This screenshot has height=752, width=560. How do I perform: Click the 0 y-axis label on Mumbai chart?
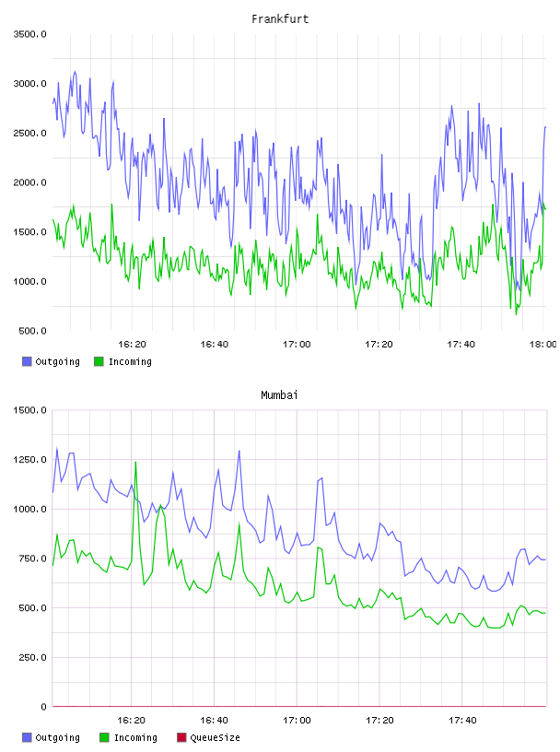coord(43,707)
